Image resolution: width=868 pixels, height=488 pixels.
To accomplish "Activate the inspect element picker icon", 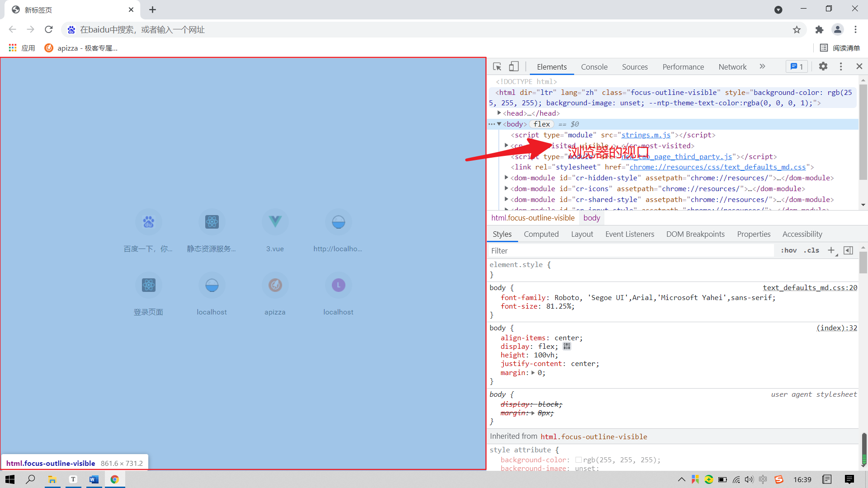I will point(497,67).
